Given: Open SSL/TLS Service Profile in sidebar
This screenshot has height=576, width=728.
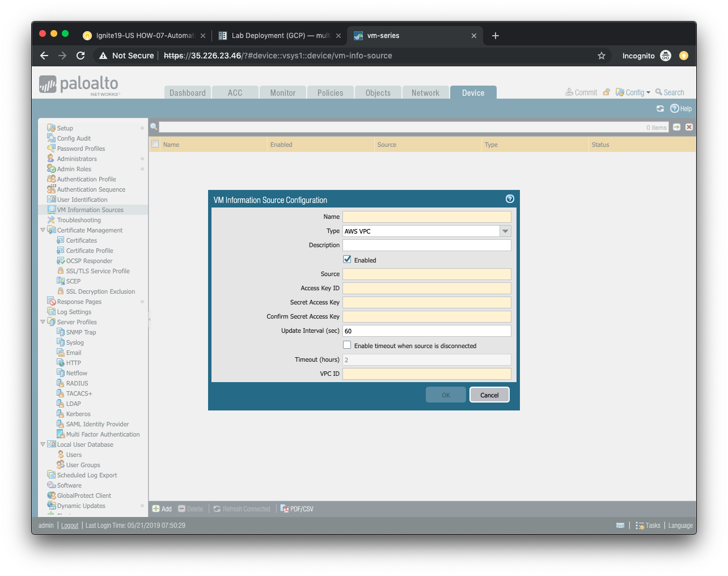Looking at the screenshot, I should 98,271.
